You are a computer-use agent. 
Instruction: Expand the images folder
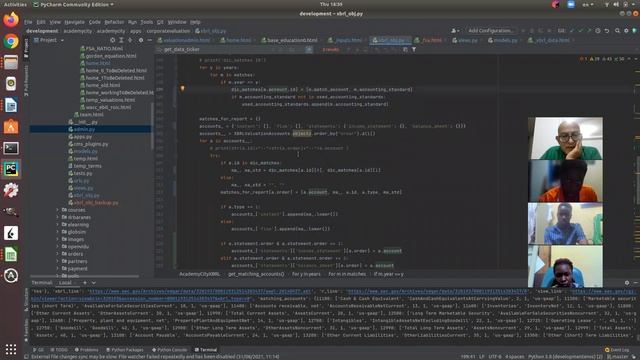pos(57,239)
